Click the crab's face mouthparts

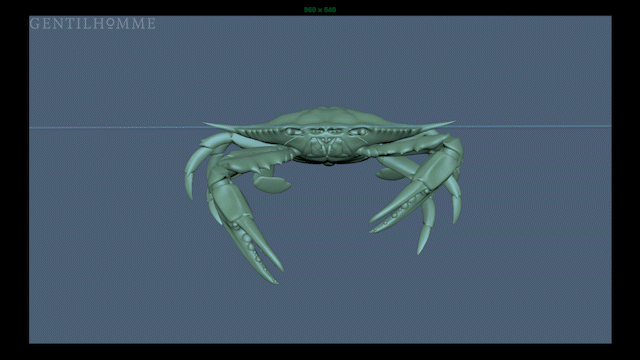[x=327, y=147]
